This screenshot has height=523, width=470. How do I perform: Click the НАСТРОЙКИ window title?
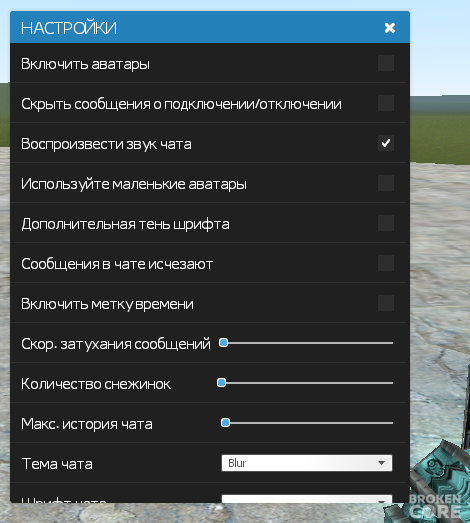[69, 28]
